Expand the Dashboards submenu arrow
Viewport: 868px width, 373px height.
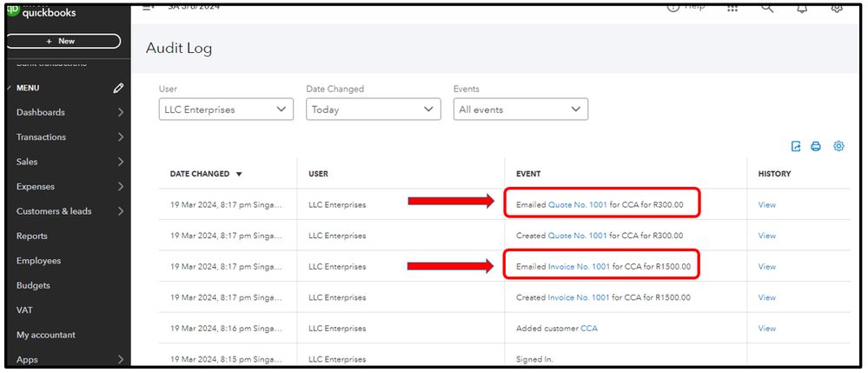coord(121,112)
